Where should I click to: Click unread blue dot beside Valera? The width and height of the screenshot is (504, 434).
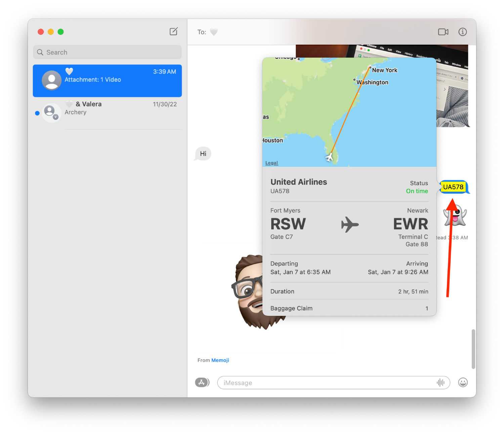pos(37,113)
